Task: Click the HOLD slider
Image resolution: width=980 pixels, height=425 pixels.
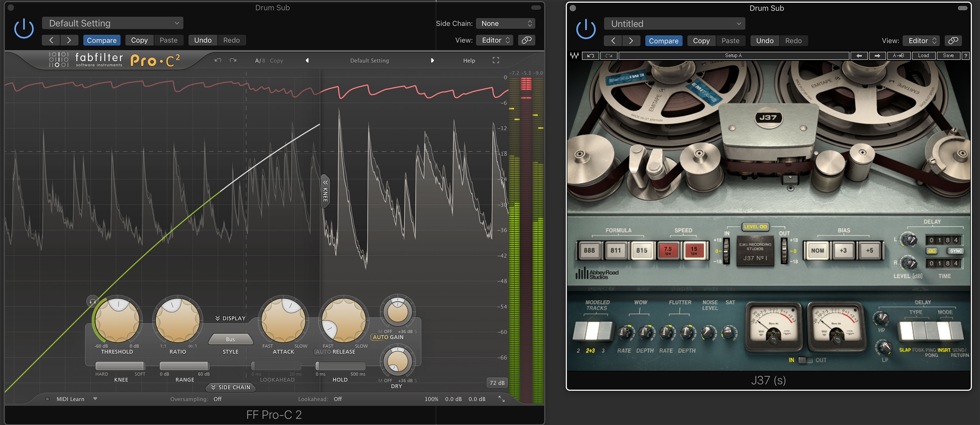Action: click(340, 366)
